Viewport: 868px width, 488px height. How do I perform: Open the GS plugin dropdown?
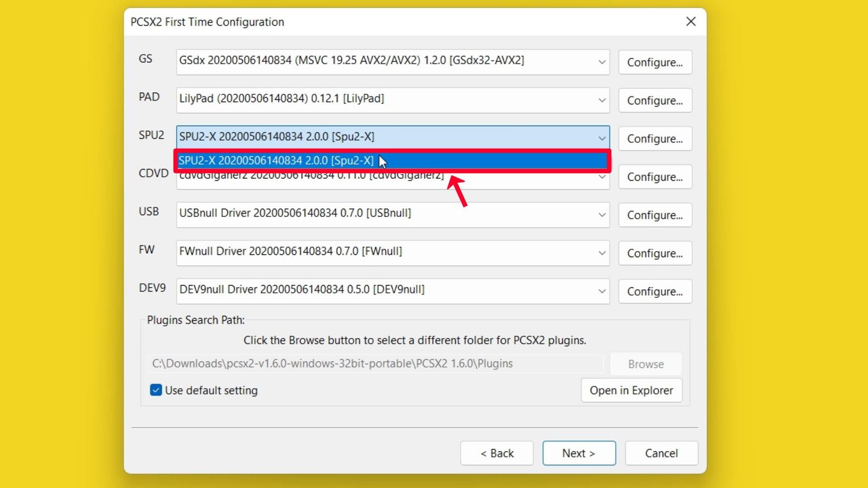(x=393, y=62)
